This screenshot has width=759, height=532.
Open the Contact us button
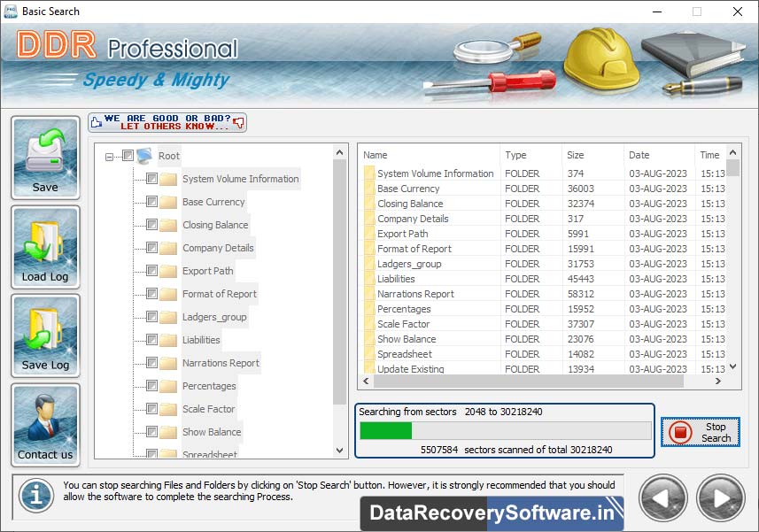coord(45,425)
